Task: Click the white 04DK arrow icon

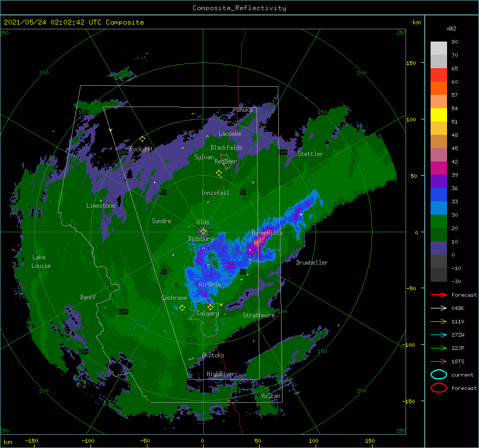Action: click(439, 308)
